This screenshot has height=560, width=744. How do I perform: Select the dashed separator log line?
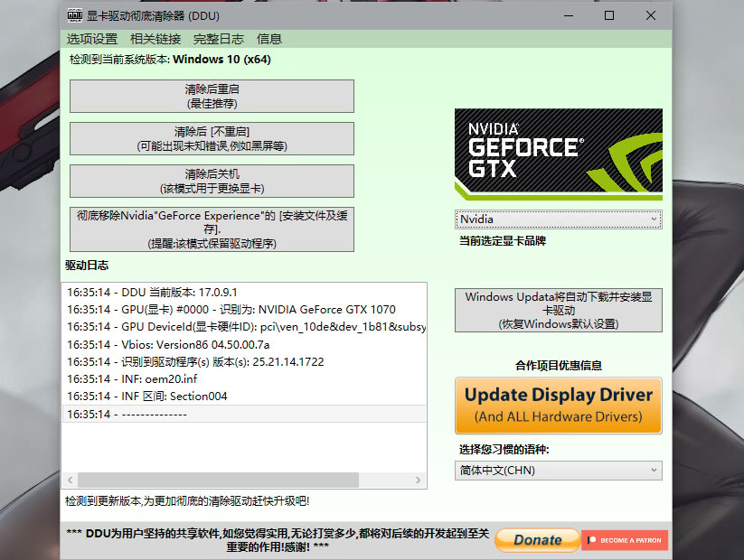click(x=244, y=414)
